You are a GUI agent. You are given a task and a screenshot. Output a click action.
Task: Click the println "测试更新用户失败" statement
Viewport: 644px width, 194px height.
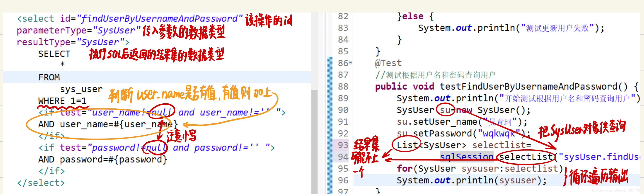click(x=511, y=28)
